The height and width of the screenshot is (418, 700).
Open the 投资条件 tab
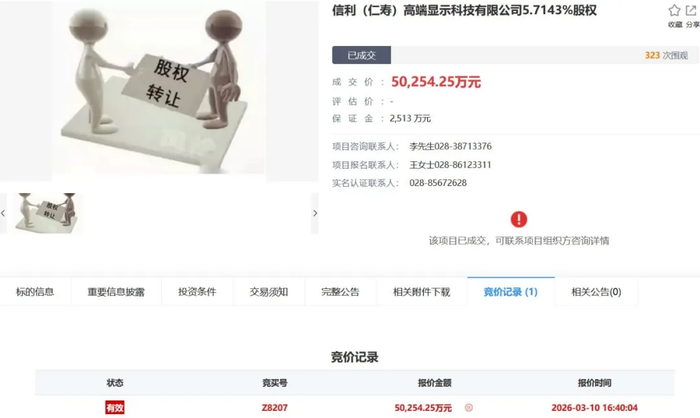(x=197, y=292)
